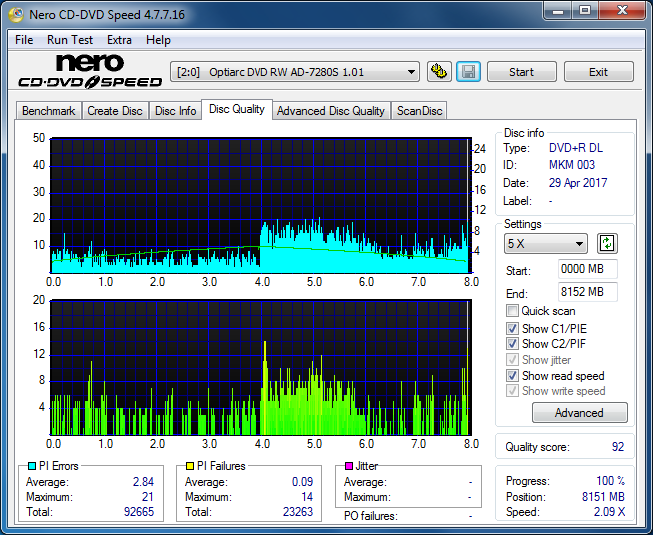
Task: Switch to the Benchmark tab
Action: point(49,111)
